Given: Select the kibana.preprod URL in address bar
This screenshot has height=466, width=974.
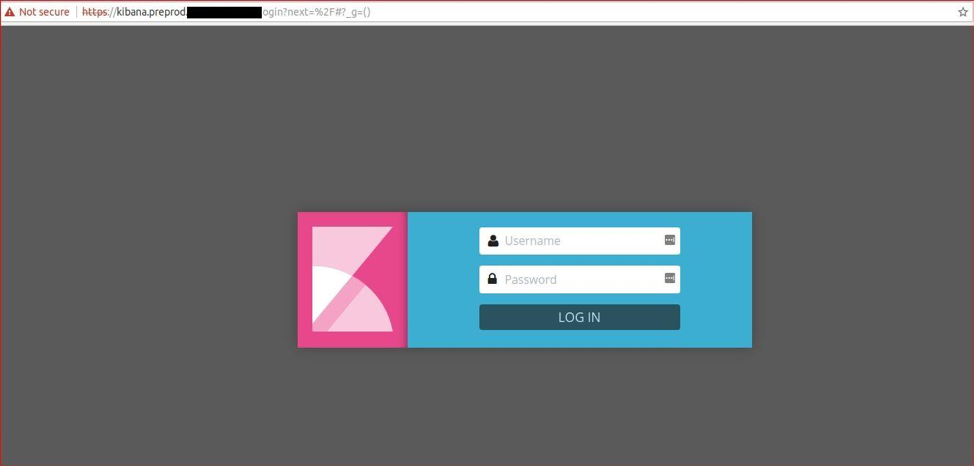Looking at the screenshot, I should pos(227,12).
